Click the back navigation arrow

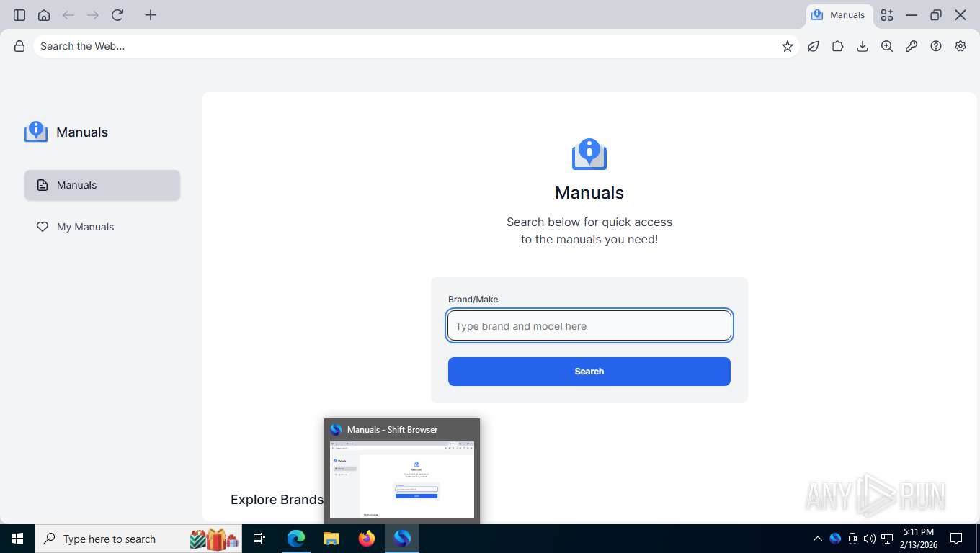(68, 14)
